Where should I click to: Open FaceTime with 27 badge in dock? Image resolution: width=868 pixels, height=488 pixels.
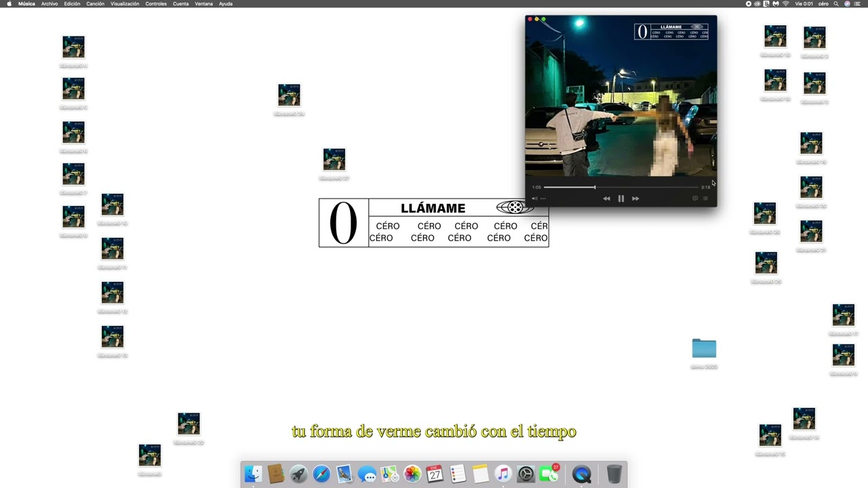point(549,474)
